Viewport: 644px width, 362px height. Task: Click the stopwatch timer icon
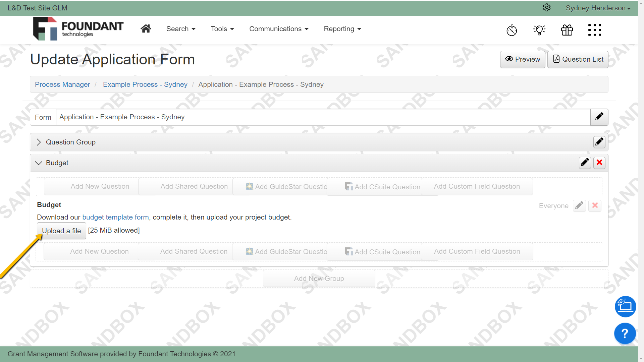tap(512, 30)
